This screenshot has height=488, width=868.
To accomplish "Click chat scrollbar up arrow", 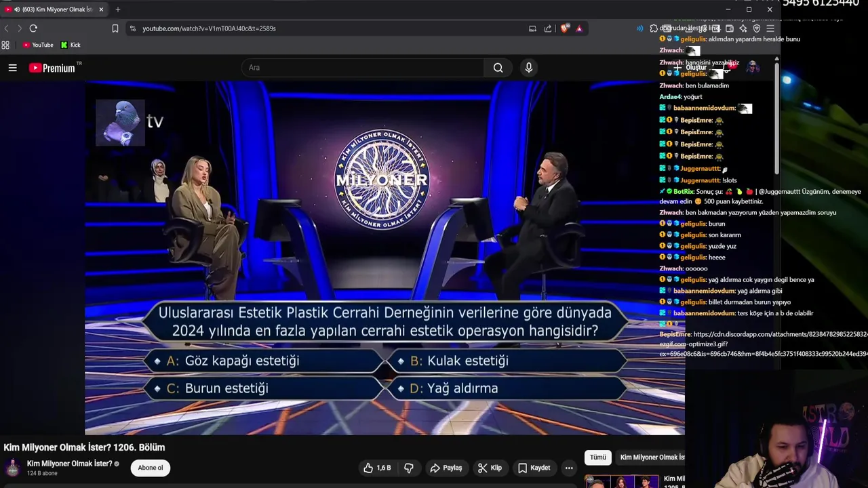I will (776, 58).
